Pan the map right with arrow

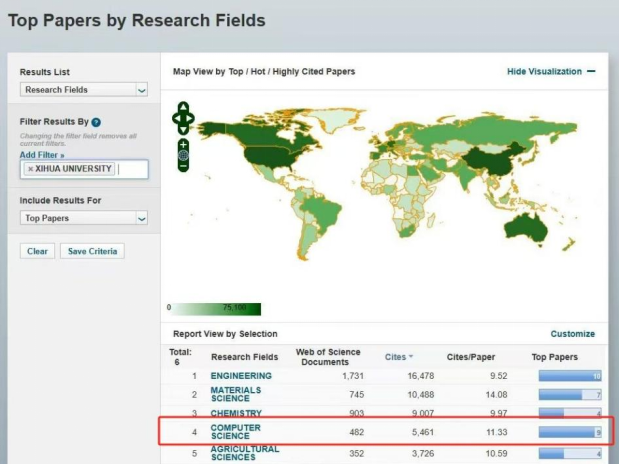tap(191, 118)
